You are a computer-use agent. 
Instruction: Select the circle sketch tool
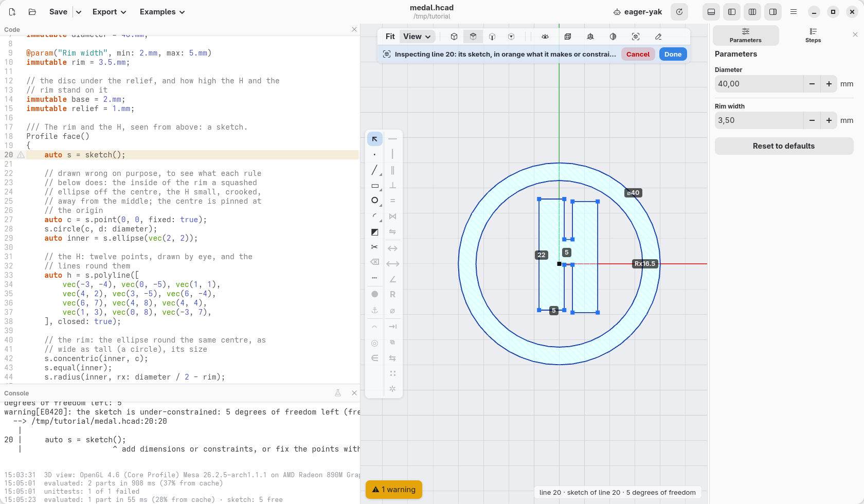(374, 201)
